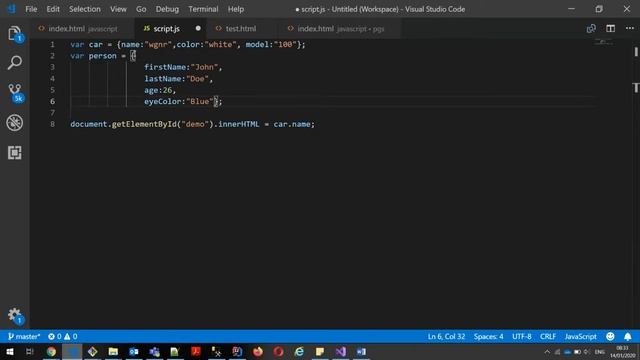Open the View menu

[118, 9]
